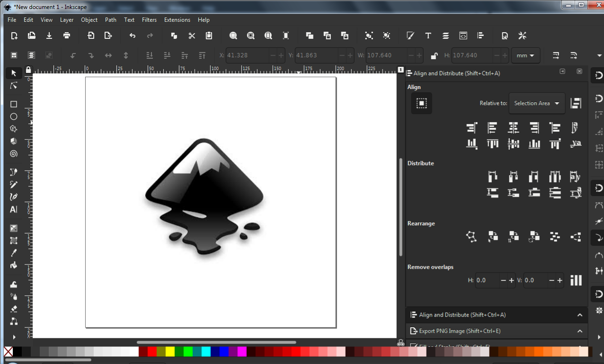
Task: Iconify the Align and Distribute dialog
Action: (562, 71)
